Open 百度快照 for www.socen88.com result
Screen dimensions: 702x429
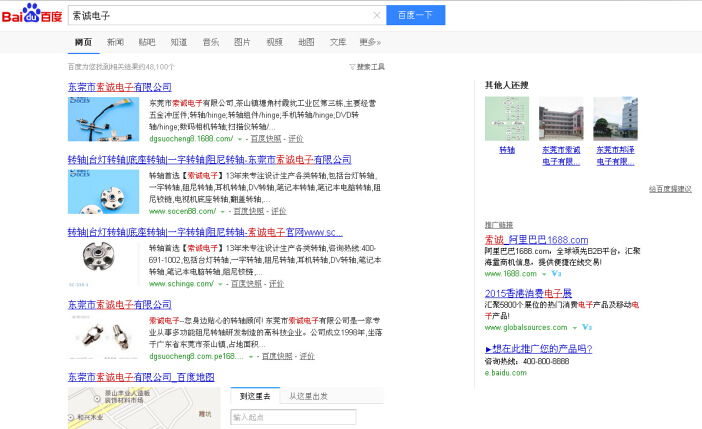(249, 211)
